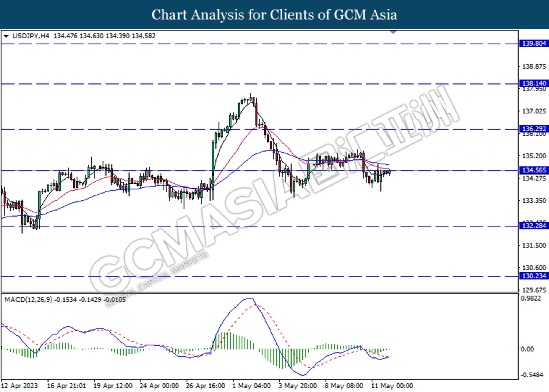Click the 130.600 price axis value

click(x=534, y=268)
